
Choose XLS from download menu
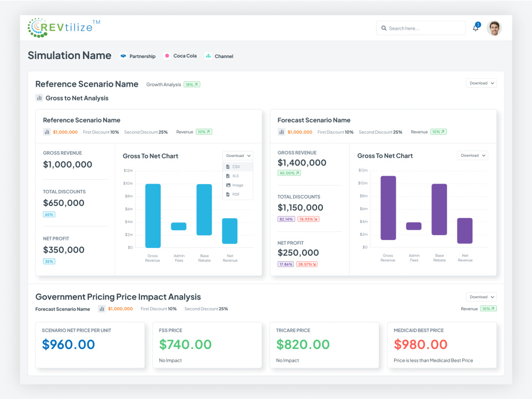(238, 176)
